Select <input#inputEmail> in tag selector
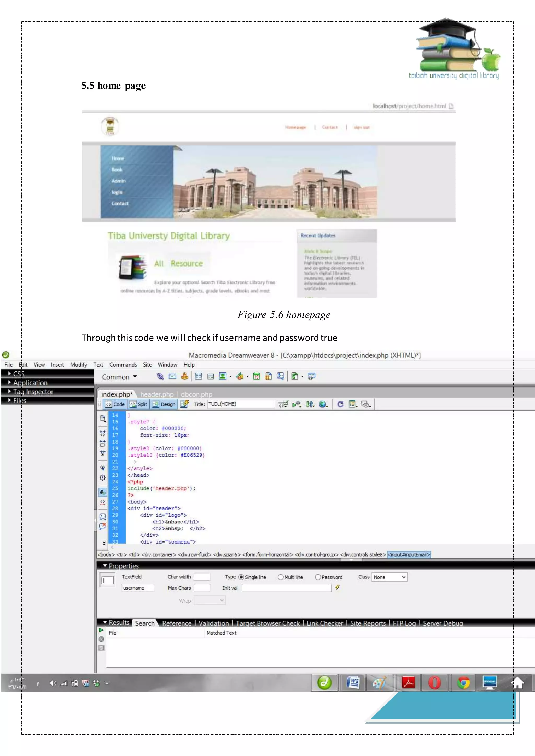 point(409,554)
